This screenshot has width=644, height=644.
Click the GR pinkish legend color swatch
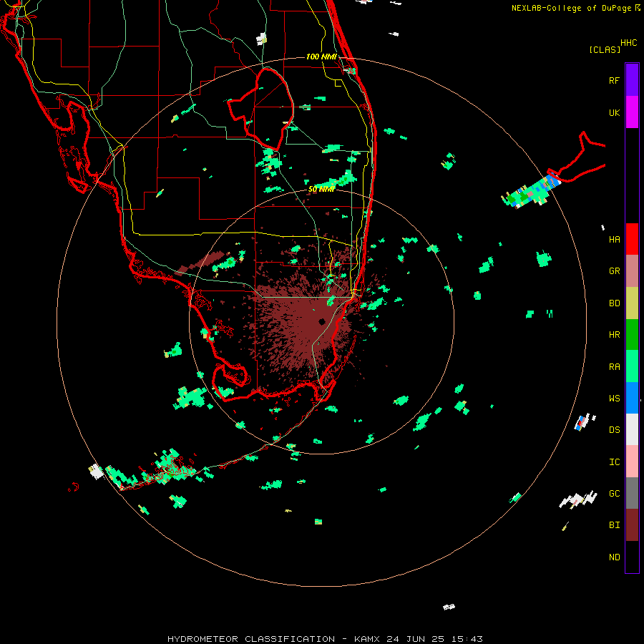point(632,271)
